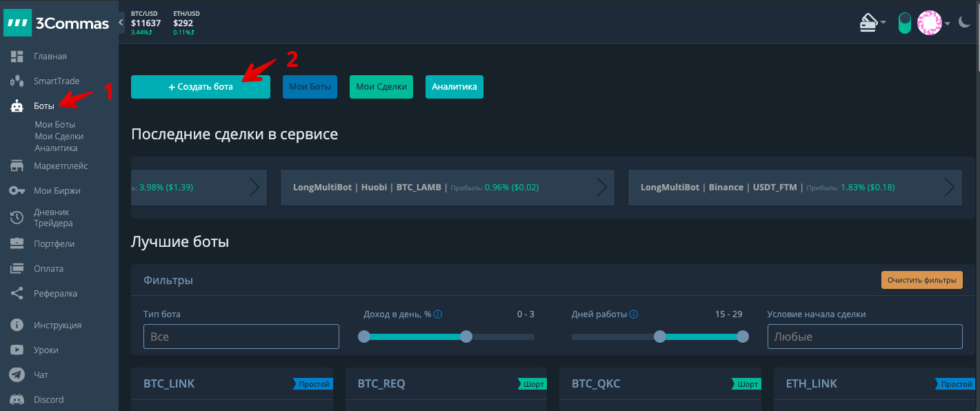The height and width of the screenshot is (411, 980).
Task: Open Мои Биржи key icon
Action: (17, 191)
